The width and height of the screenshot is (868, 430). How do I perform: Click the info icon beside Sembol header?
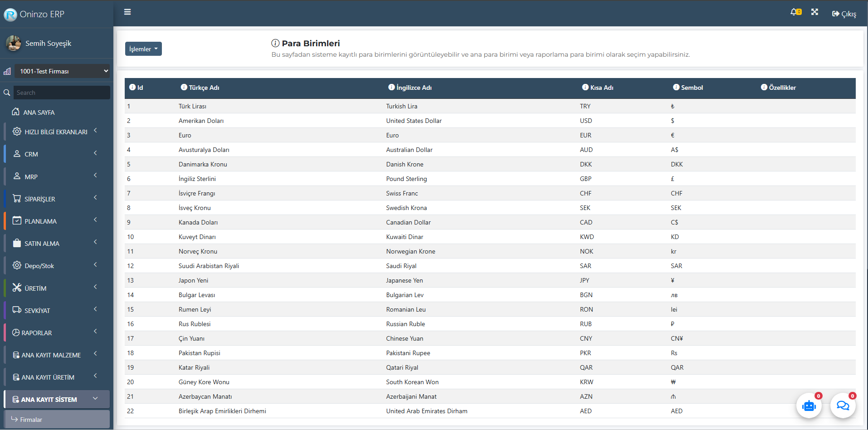pyautogui.click(x=676, y=87)
